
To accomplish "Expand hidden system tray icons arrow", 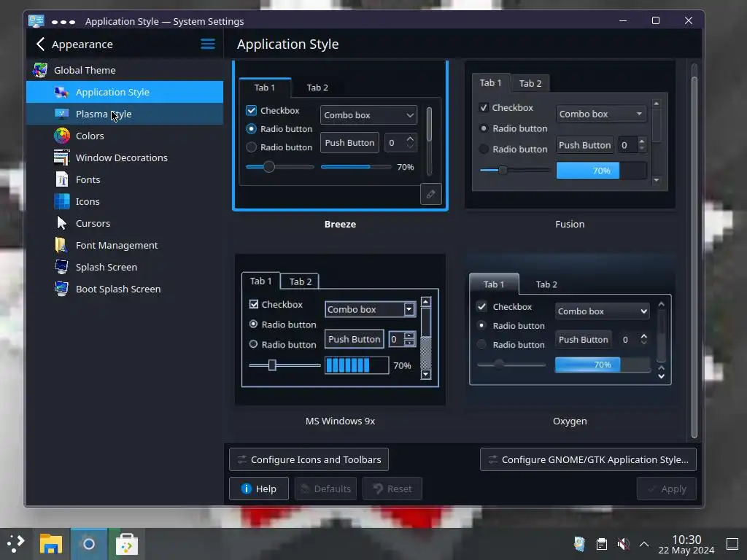I will (x=644, y=544).
